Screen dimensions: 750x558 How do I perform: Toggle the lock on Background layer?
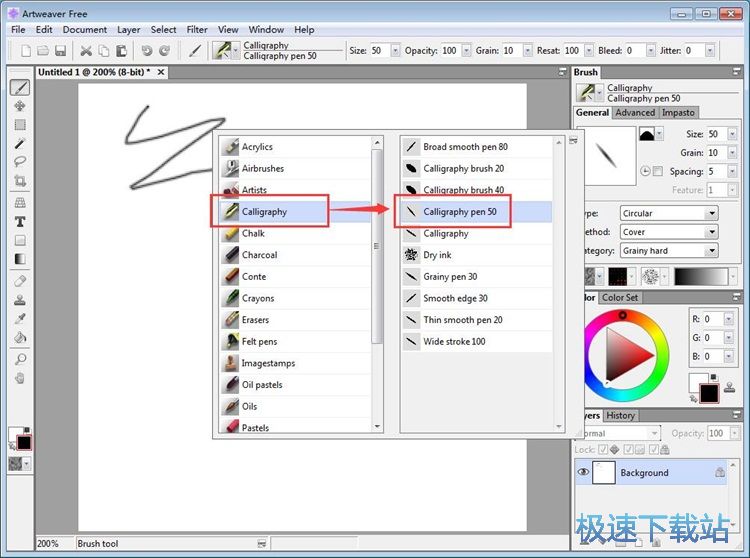point(719,473)
